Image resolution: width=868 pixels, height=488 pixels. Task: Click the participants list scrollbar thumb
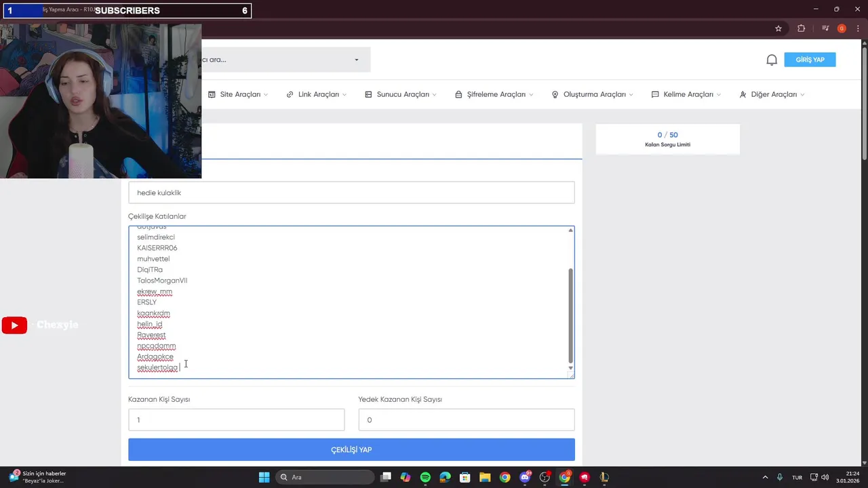coord(570,315)
